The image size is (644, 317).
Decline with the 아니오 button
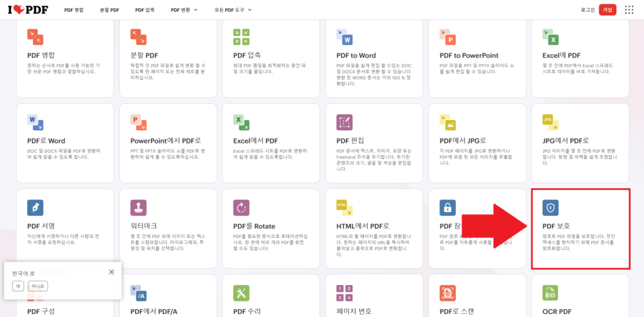[38, 286]
